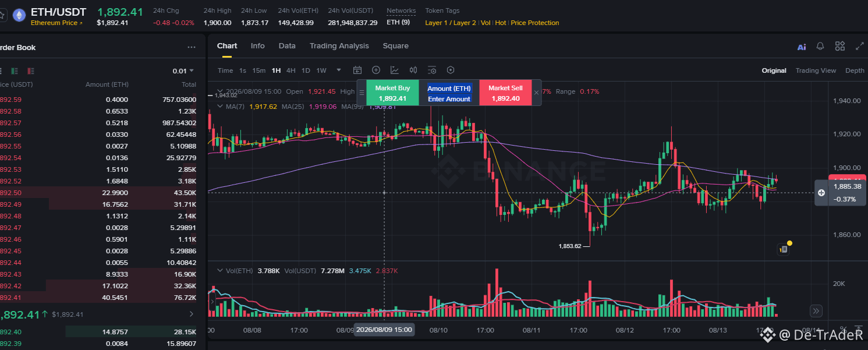Click the hexagon toolbar icon

pyautogui.click(x=451, y=70)
